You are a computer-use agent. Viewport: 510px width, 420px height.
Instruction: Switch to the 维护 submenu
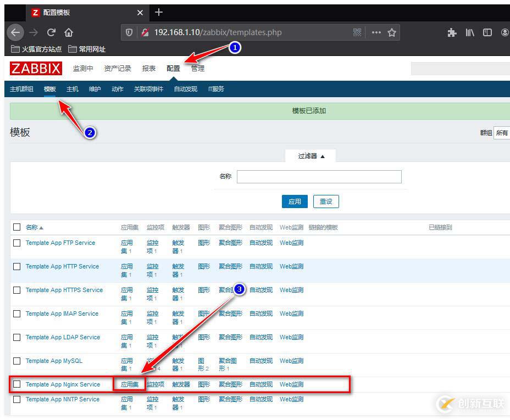point(95,89)
